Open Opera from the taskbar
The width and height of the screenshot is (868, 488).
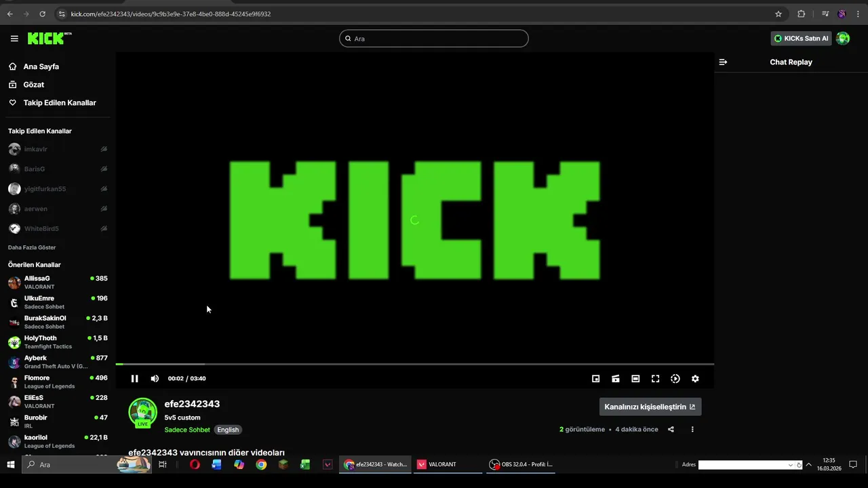click(195, 464)
